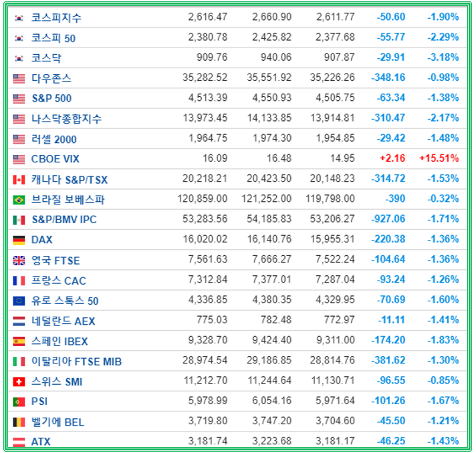Open the DAX index link

(42, 240)
